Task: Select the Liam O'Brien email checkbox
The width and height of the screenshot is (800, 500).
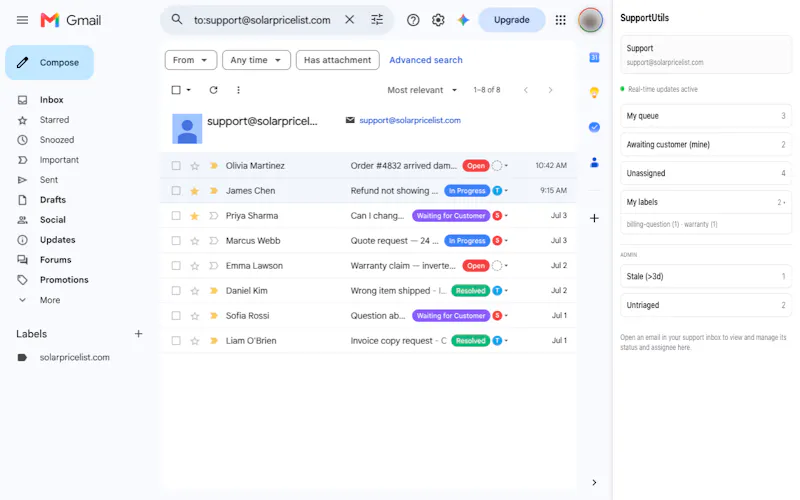Action: (176, 341)
